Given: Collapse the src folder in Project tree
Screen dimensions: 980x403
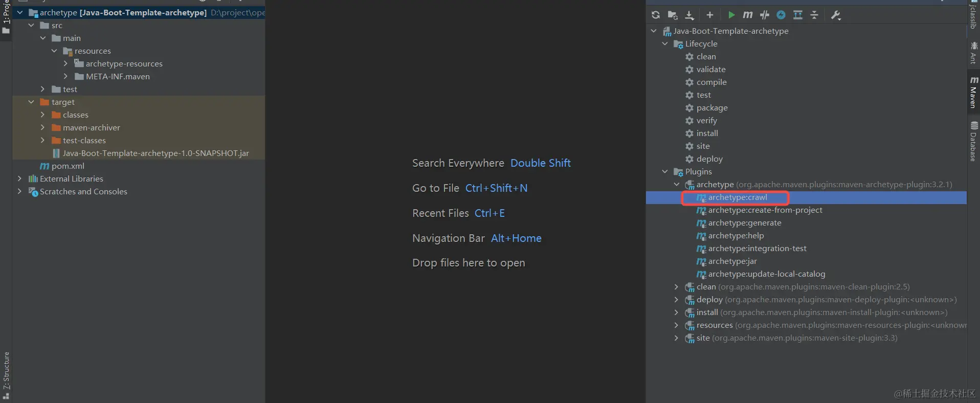Looking at the screenshot, I should click(x=31, y=25).
